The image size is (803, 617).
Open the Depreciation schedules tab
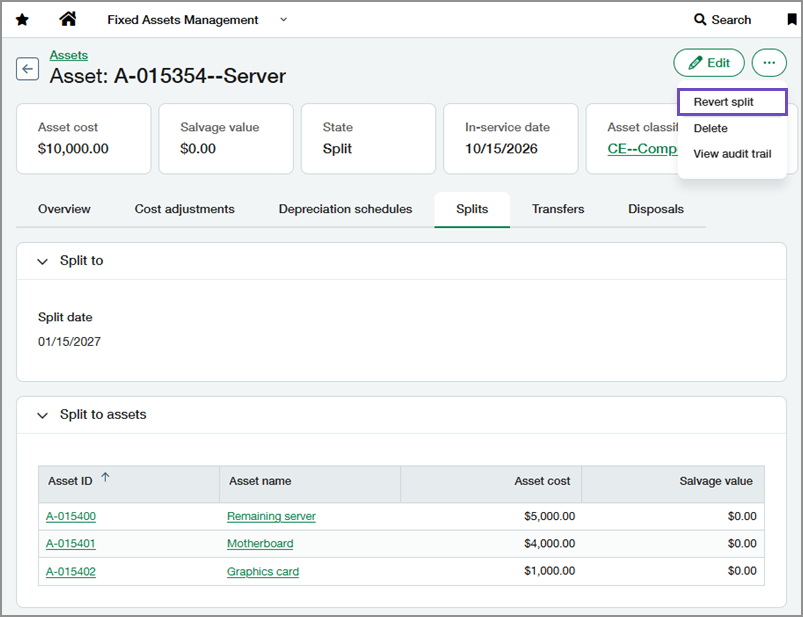(345, 209)
